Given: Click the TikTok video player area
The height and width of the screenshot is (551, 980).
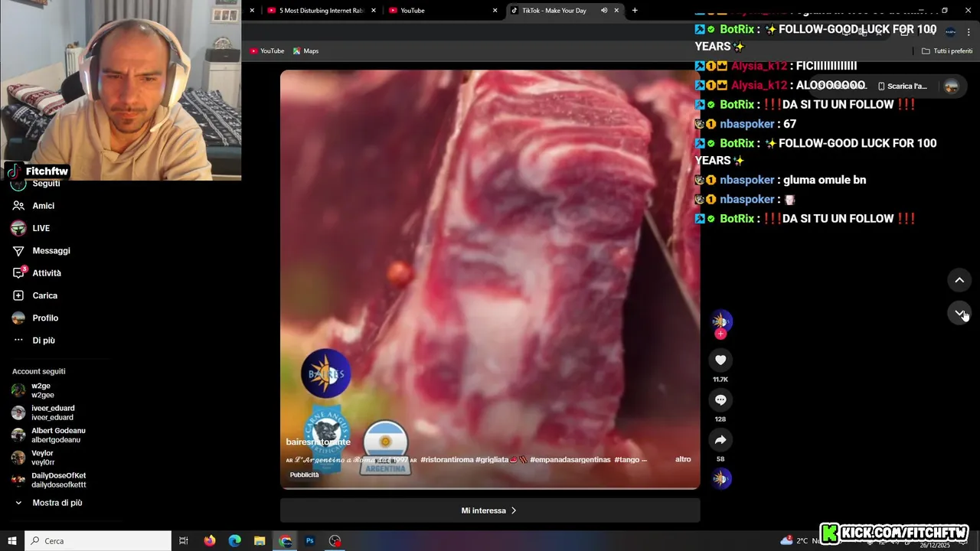Looking at the screenshot, I should 490,279.
